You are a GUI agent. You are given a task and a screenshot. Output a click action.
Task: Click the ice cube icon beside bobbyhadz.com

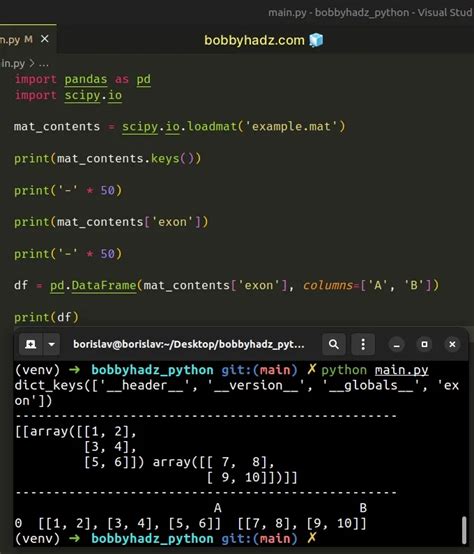pyautogui.click(x=316, y=40)
